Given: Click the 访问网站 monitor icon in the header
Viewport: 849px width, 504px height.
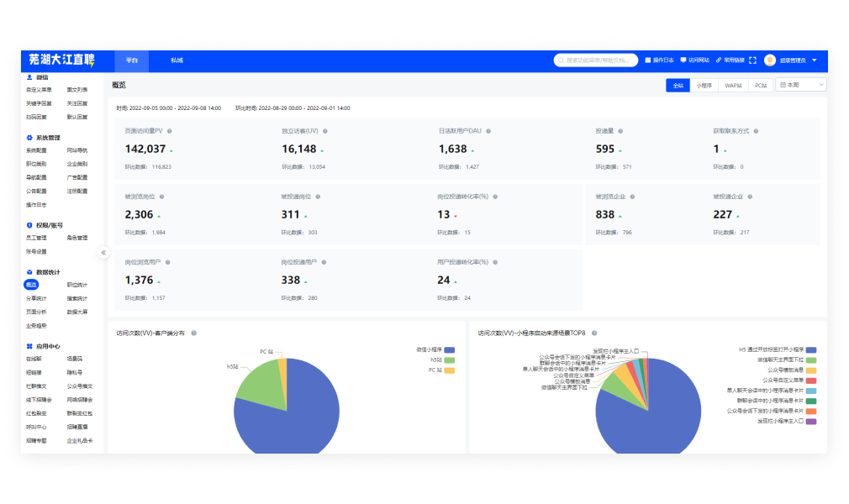Looking at the screenshot, I should pos(683,60).
